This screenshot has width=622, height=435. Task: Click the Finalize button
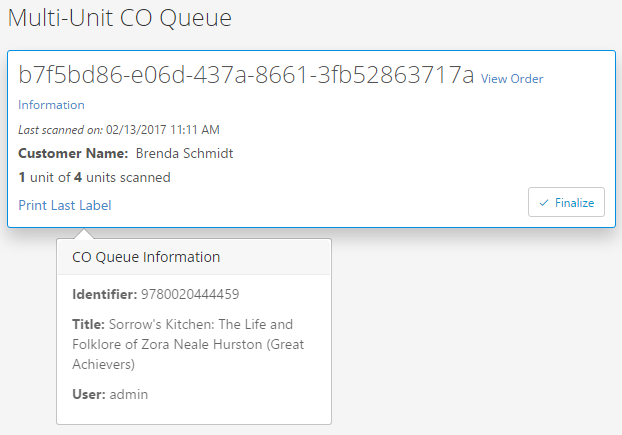tap(566, 202)
